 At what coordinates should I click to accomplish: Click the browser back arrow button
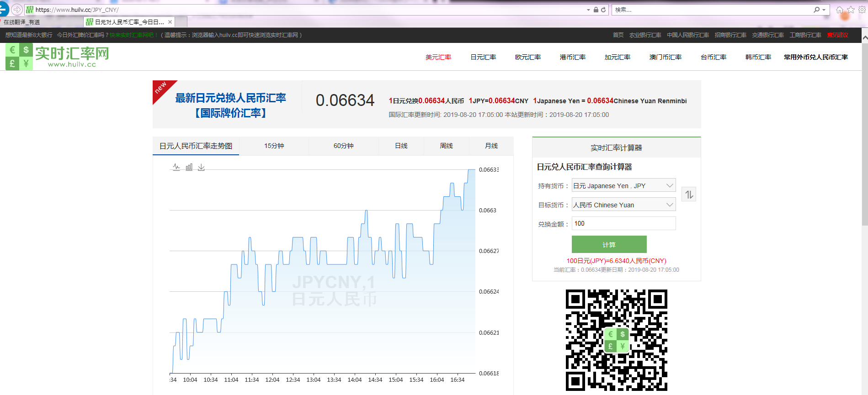click(4, 9)
